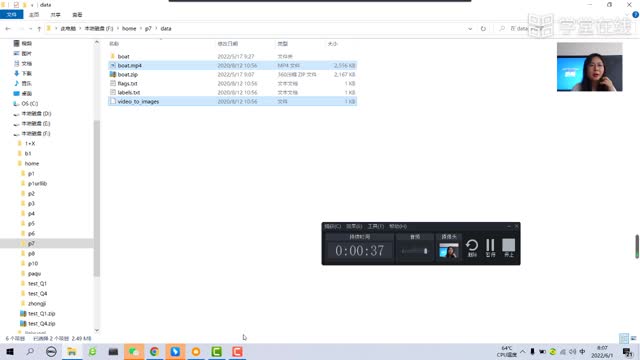Sort files by the Size column header
The height and width of the screenshot is (360, 640).
[333, 44]
